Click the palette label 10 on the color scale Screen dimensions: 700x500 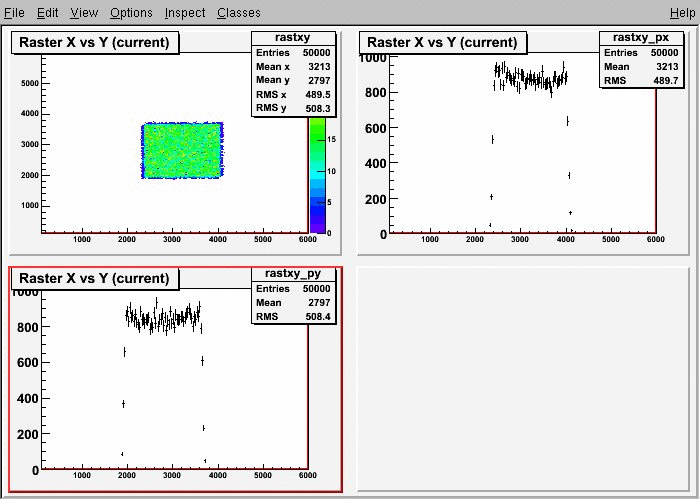(x=331, y=171)
